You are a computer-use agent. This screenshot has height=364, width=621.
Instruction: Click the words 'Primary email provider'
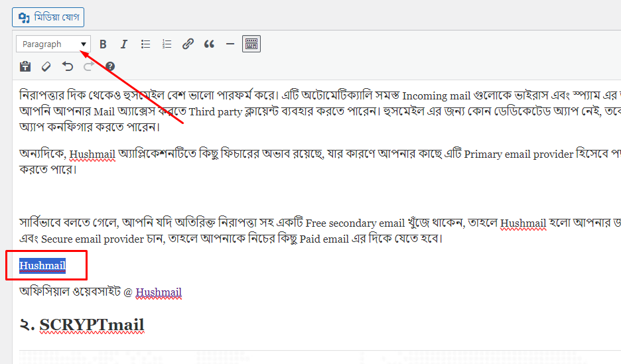pyautogui.click(x=518, y=154)
